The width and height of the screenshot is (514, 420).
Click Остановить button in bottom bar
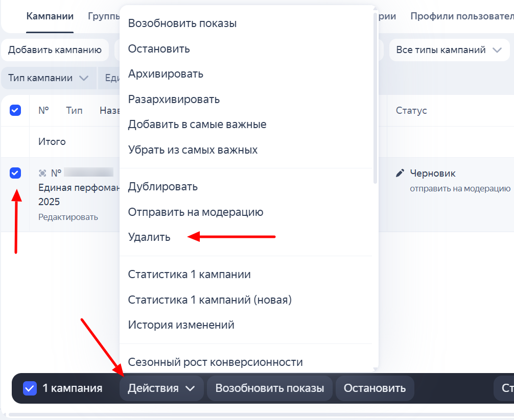point(375,388)
